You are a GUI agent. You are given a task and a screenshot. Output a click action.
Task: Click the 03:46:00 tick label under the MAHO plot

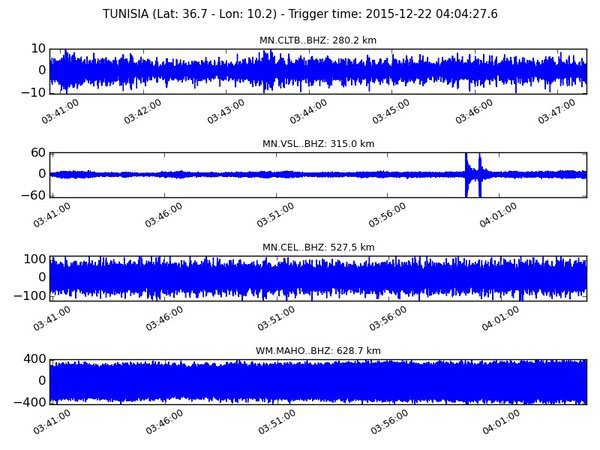click(165, 422)
